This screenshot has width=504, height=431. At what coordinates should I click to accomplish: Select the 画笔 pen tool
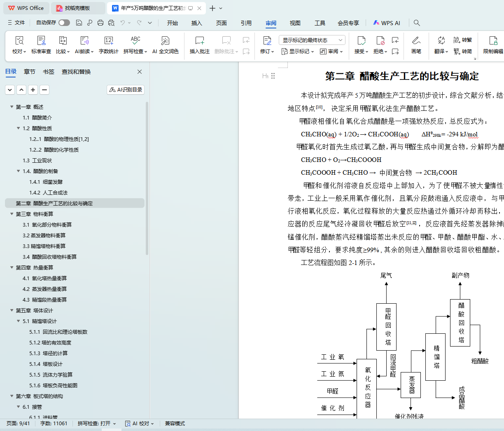(x=416, y=45)
